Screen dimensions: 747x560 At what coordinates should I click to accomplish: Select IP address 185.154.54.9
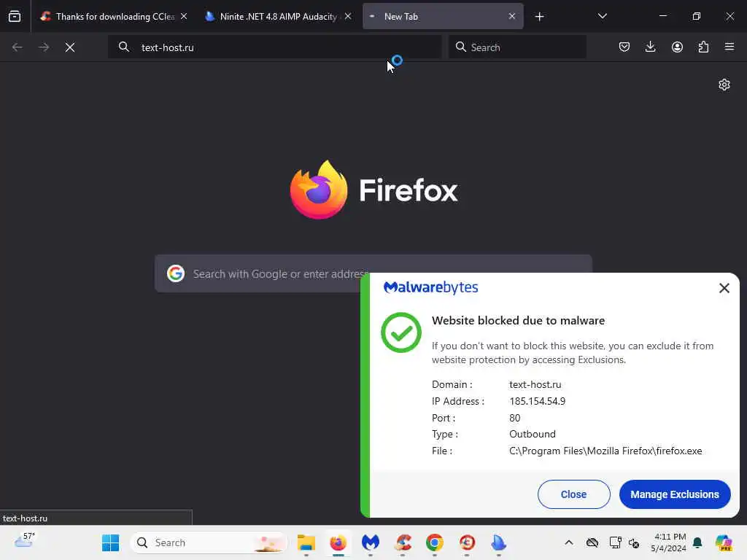click(537, 401)
